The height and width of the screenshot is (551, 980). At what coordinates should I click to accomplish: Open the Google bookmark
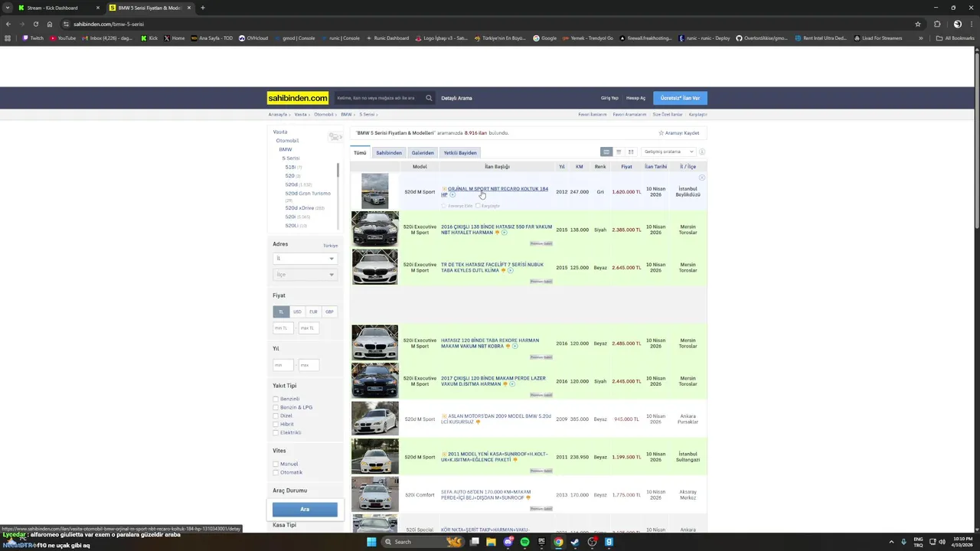tap(545, 38)
